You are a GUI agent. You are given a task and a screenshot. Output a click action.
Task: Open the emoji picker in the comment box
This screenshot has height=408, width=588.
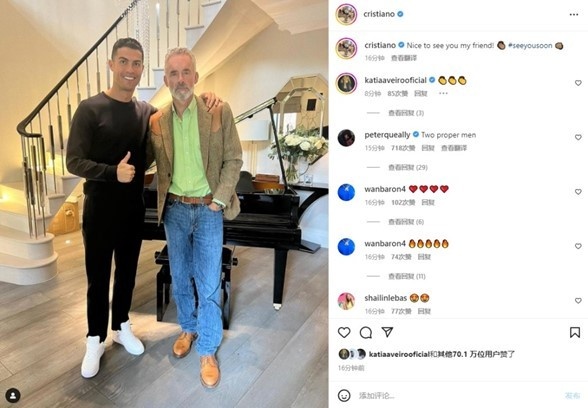pyautogui.click(x=344, y=395)
